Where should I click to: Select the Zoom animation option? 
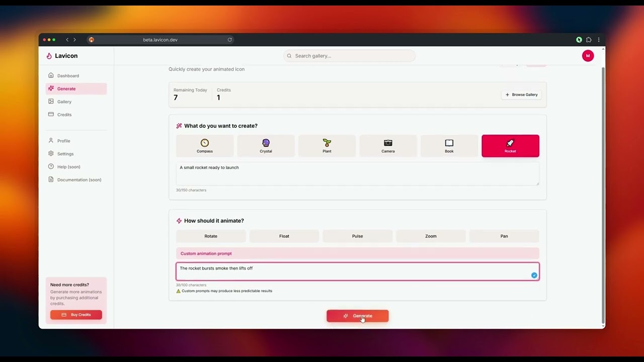431,236
